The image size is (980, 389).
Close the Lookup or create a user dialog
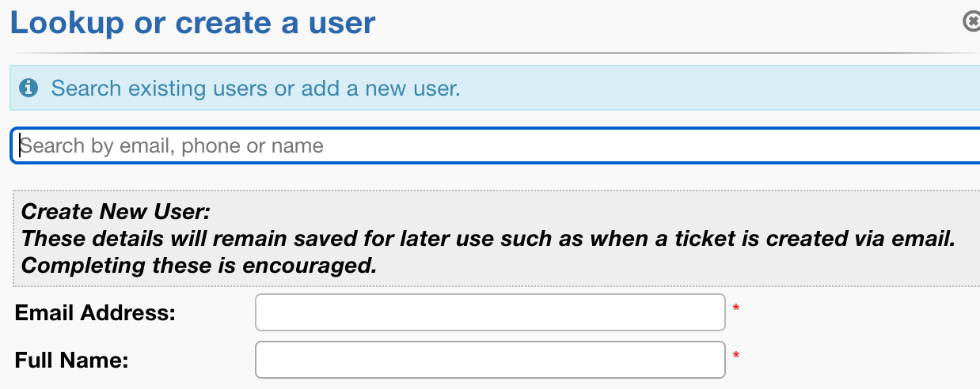[x=972, y=21]
